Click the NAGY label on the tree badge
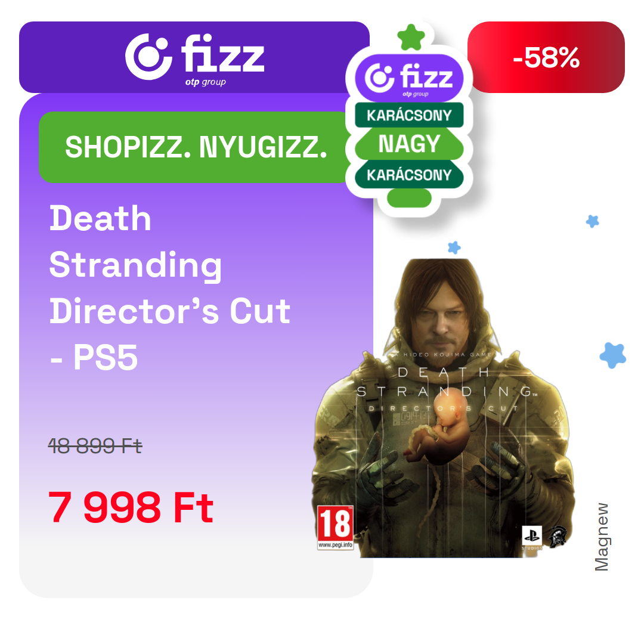The width and height of the screenshot is (644, 644). coord(409,144)
